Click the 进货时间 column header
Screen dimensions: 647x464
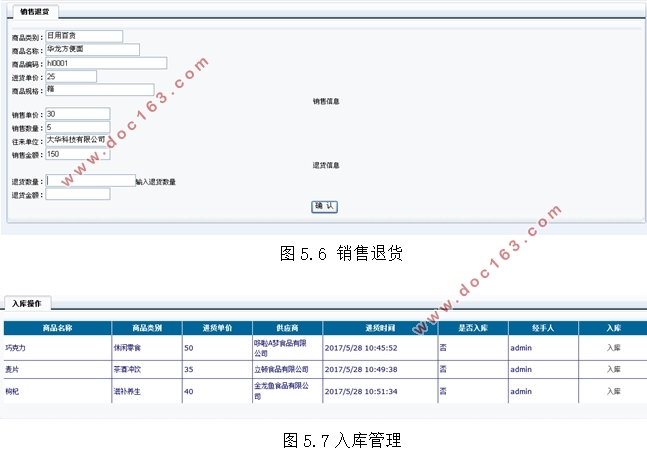tap(380, 328)
